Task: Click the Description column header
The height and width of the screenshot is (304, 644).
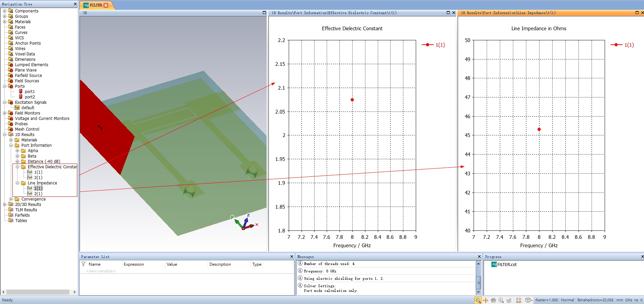Action: [x=229, y=264]
